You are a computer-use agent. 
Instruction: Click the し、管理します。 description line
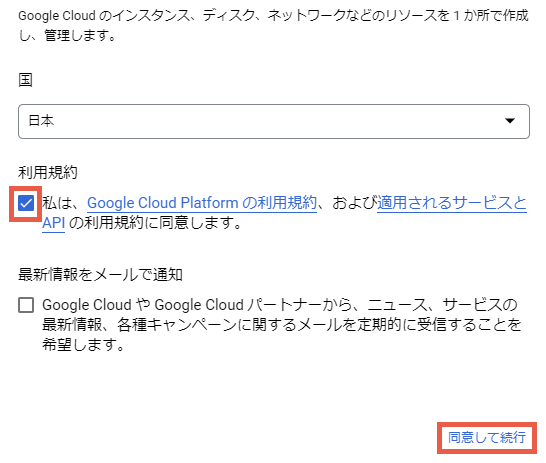[x=67, y=36]
